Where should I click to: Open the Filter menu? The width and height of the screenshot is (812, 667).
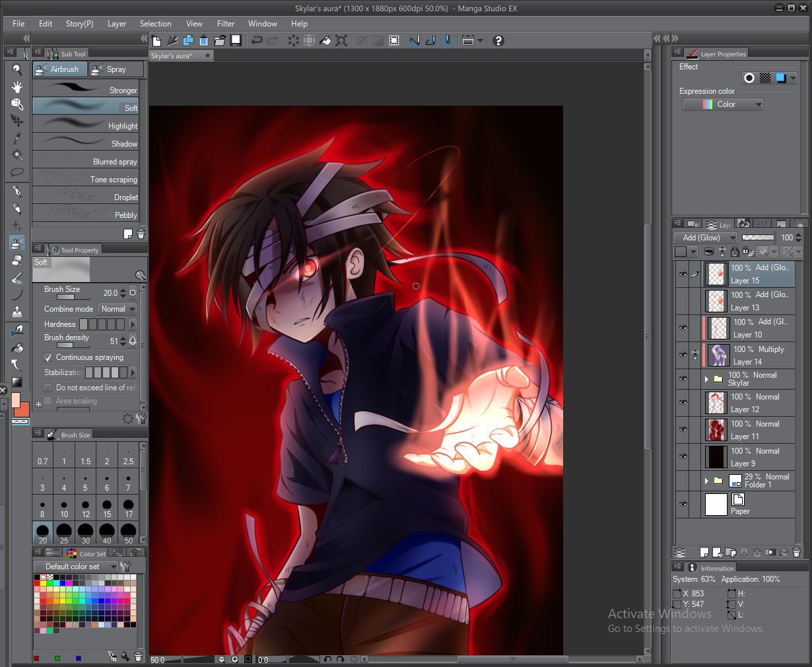(x=226, y=23)
